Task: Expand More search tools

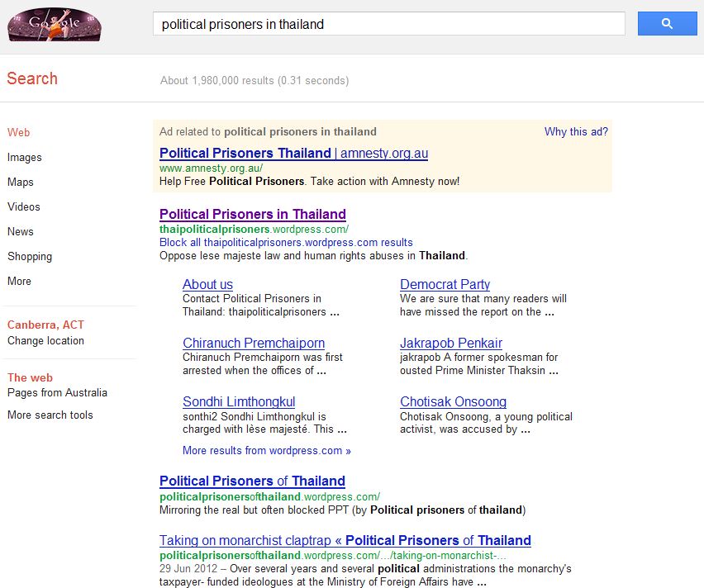Action: click(50, 415)
